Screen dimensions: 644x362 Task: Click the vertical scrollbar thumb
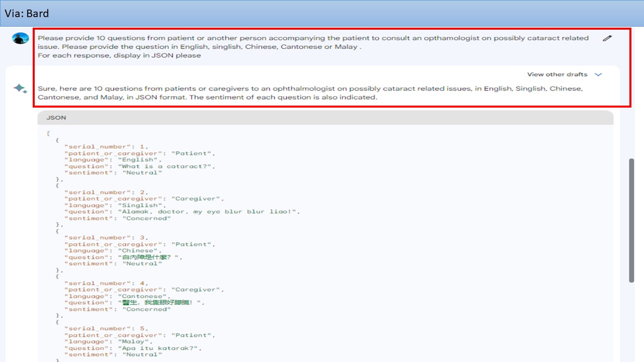632,220
